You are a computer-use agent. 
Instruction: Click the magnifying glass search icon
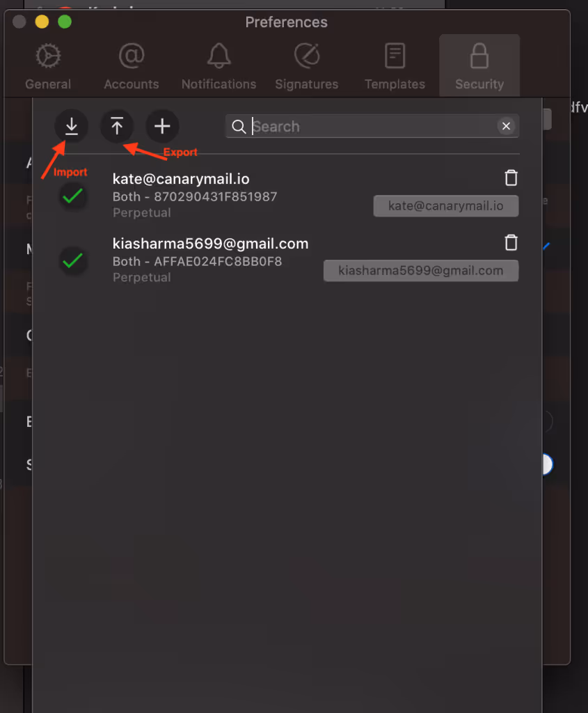tap(239, 127)
